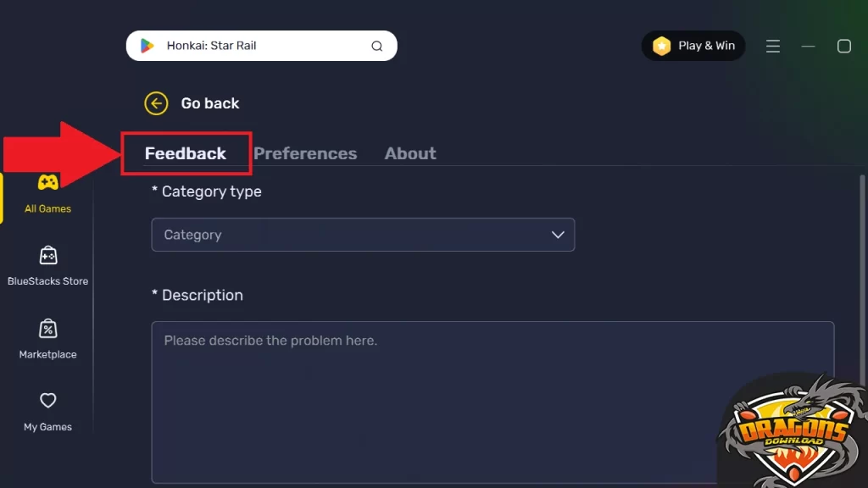This screenshot has width=868, height=488.
Task: Switch to the Preferences tab
Action: 305,153
